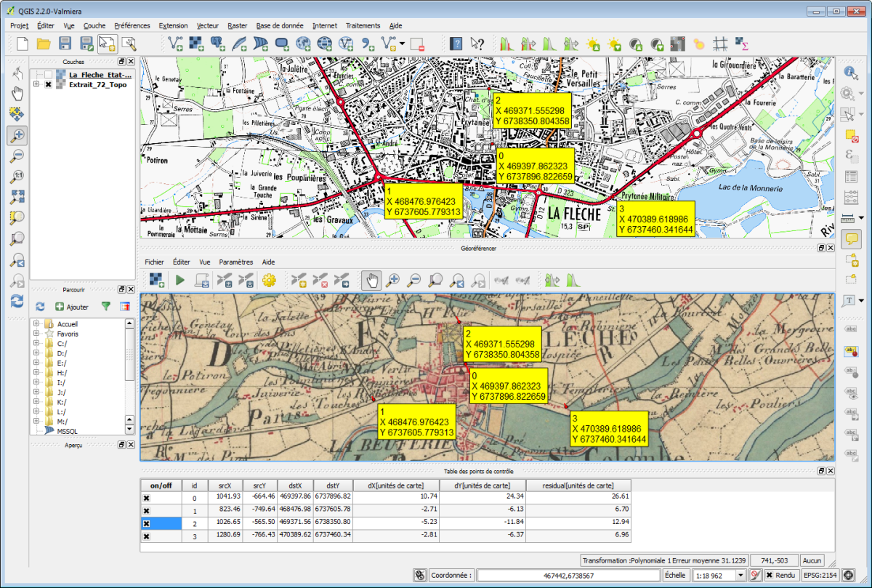Open georeferencer transformation settings gear
Viewport: 872px width, 588px height.
pyautogui.click(x=270, y=280)
